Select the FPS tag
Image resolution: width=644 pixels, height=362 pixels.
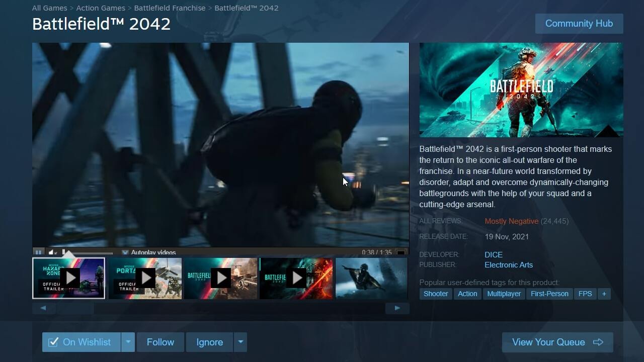[x=585, y=294]
